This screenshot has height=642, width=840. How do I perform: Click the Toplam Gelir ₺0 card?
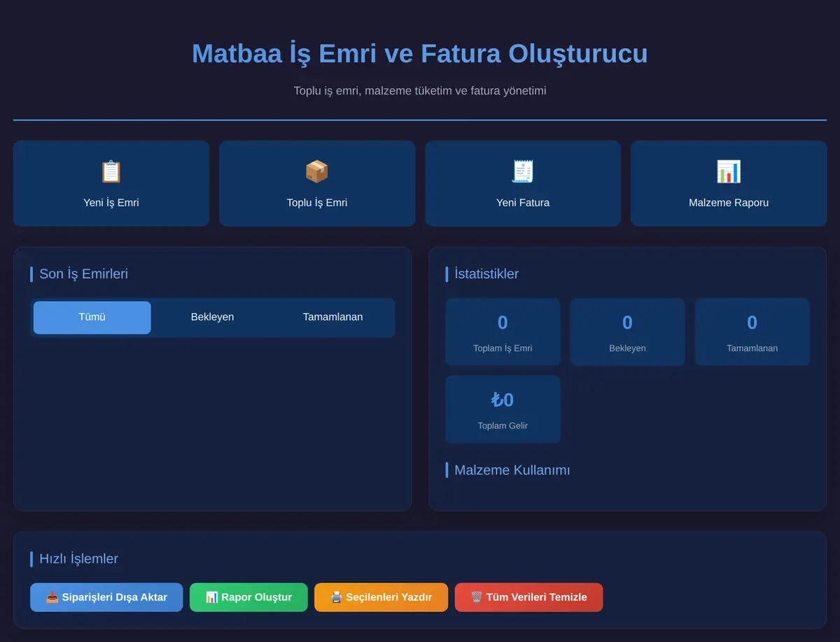tap(503, 410)
